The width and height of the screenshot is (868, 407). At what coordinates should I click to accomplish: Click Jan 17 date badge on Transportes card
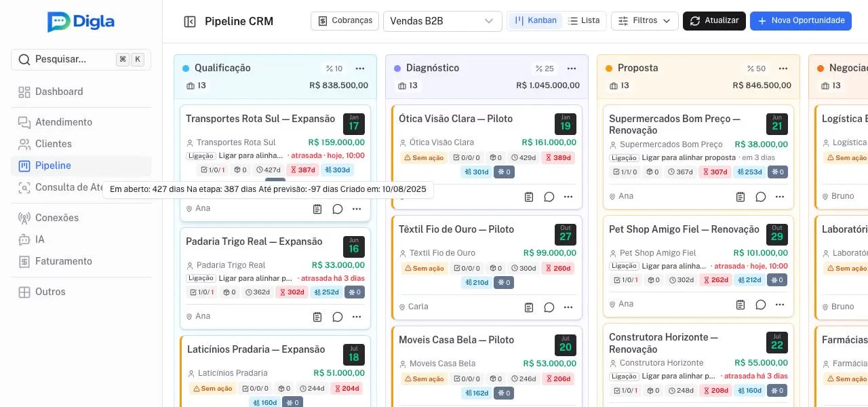coord(354,123)
